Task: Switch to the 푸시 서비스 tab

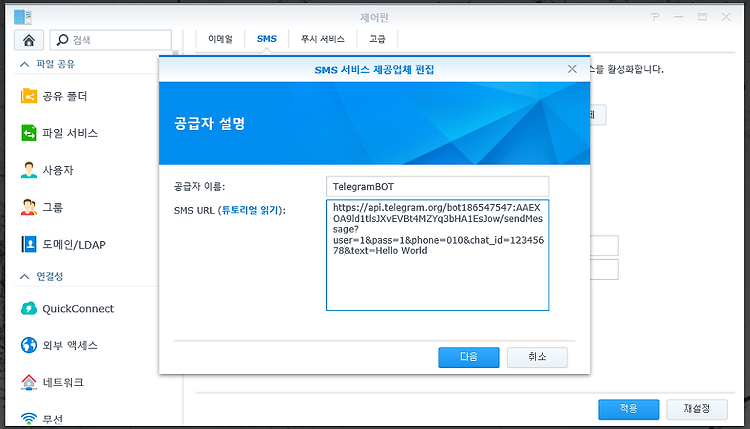Action: (x=322, y=39)
